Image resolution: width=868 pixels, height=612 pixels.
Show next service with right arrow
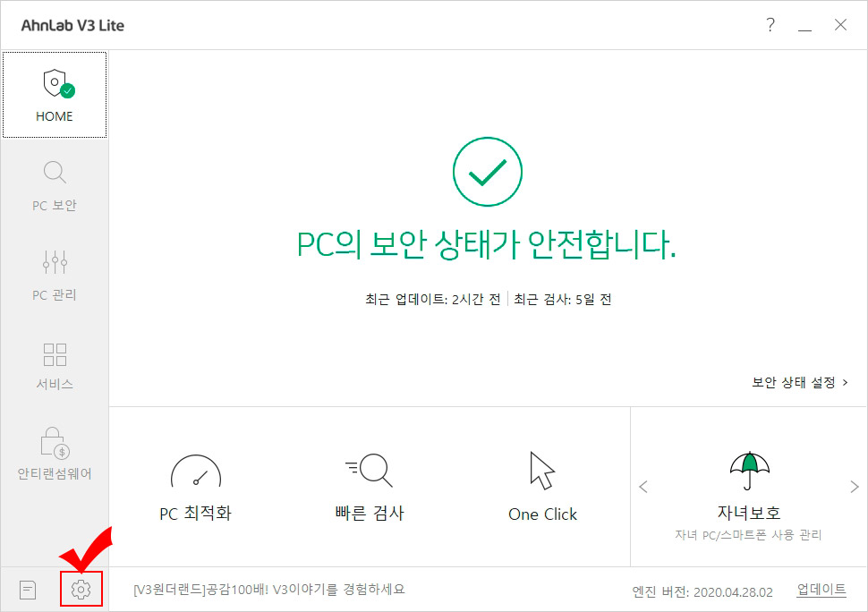tap(855, 487)
